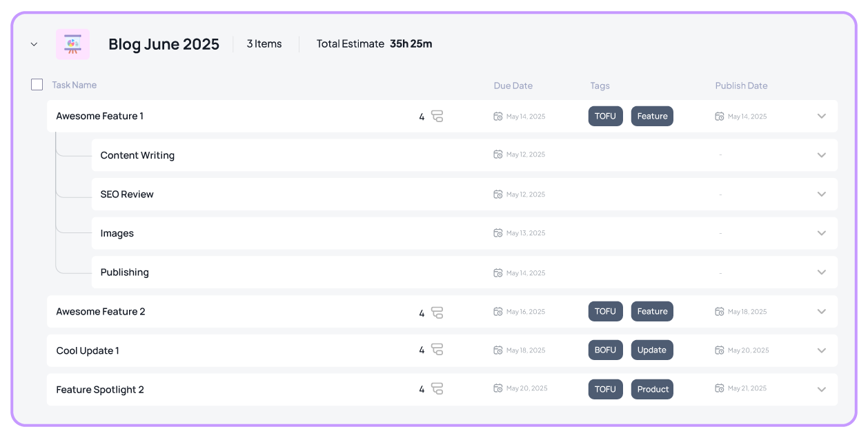This screenshot has height=438, width=868.
Task: Sort by the Due Date column header
Action: (513, 86)
